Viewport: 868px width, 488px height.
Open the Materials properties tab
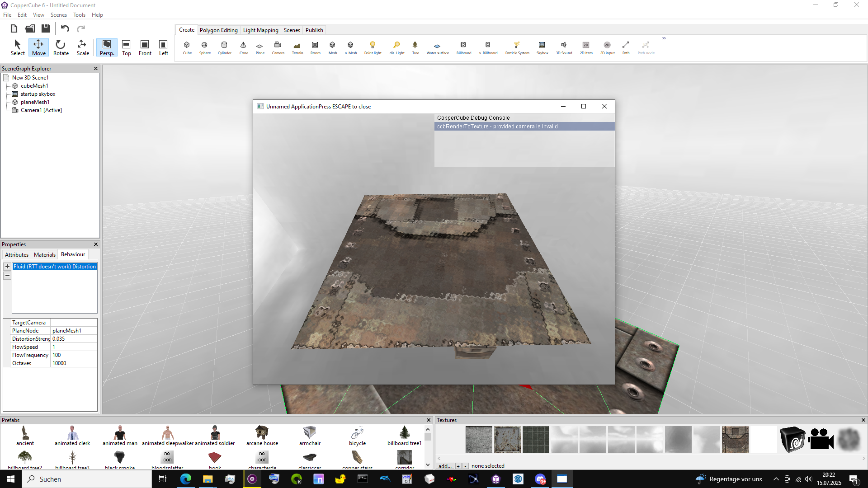45,255
